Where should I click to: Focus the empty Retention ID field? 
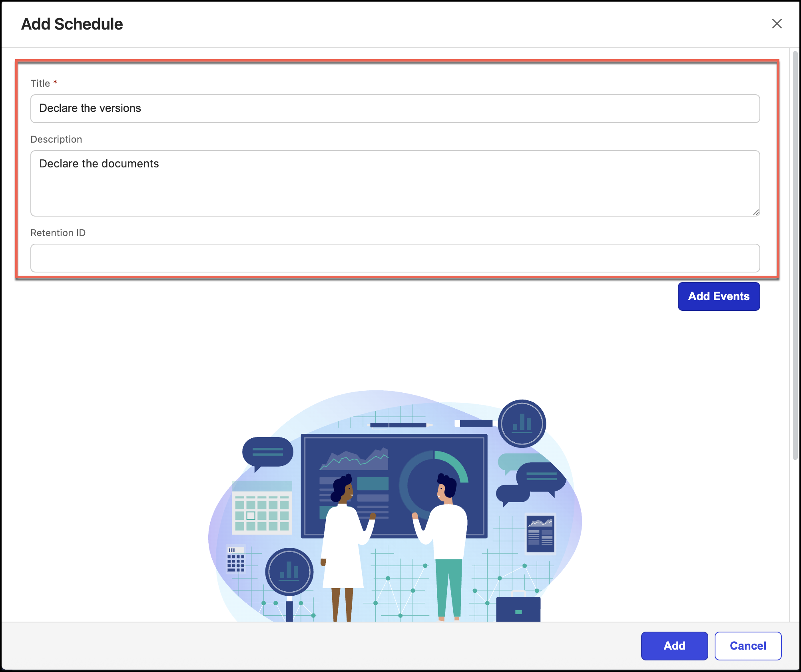(x=395, y=258)
